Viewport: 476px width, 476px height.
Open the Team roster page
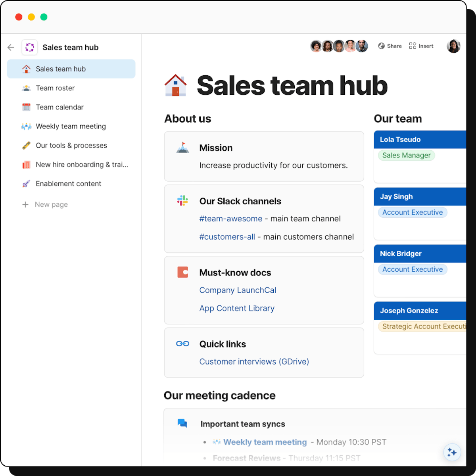pyautogui.click(x=55, y=88)
